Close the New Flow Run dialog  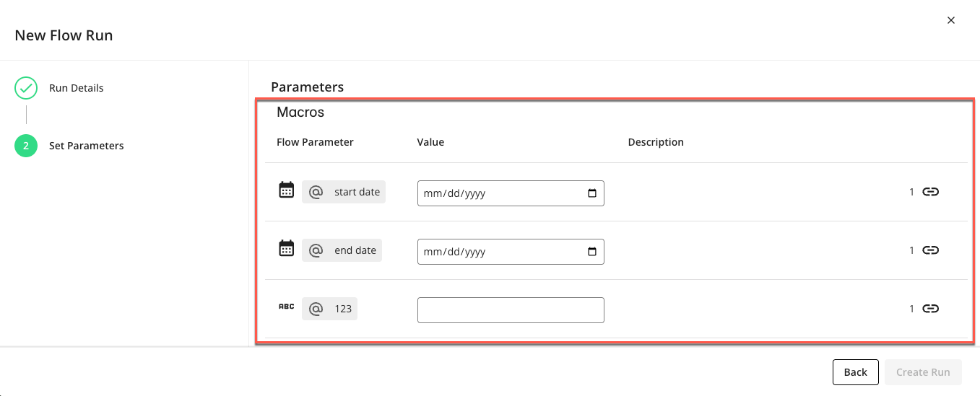tap(951, 21)
